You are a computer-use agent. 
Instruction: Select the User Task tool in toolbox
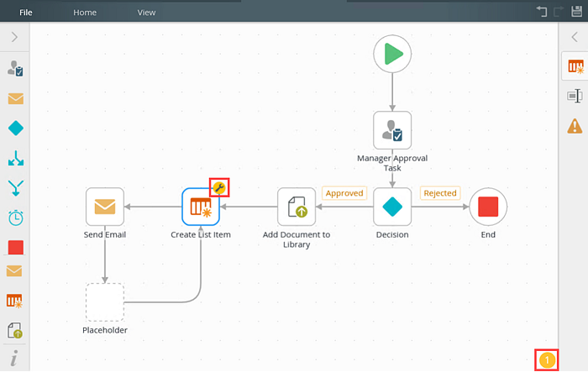[15, 69]
